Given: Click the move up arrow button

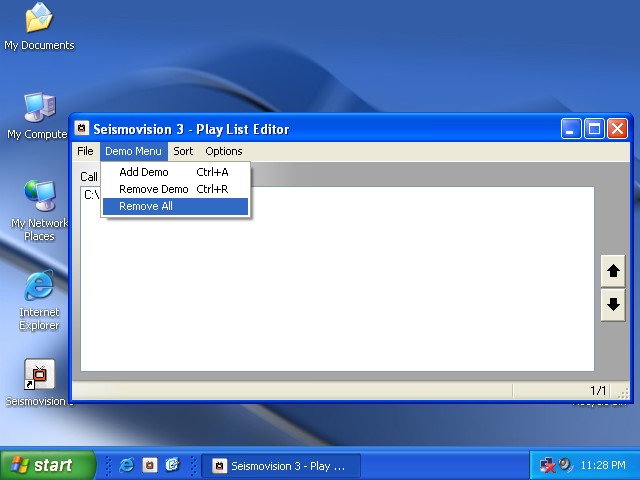Looking at the screenshot, I should coord(613,271).
